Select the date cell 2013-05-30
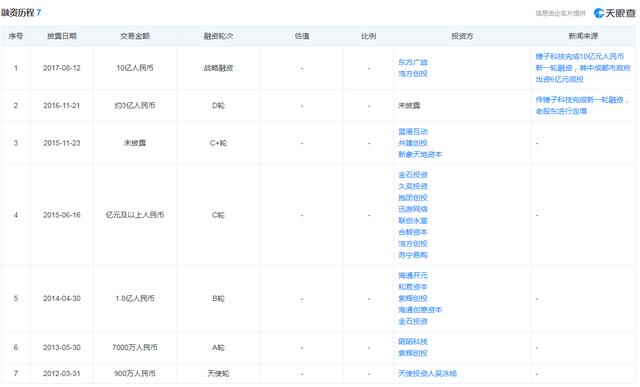The height and width of the screenshot is (387, 640). click(x=62, y=347)
